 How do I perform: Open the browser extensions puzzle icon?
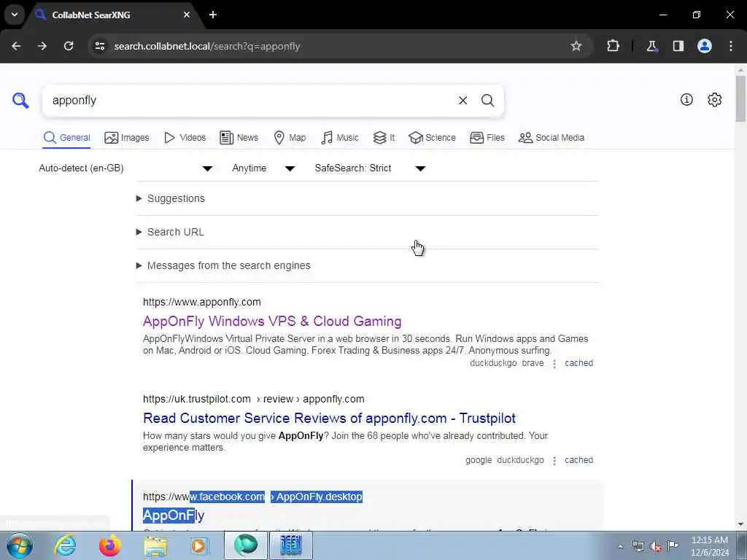613,46
